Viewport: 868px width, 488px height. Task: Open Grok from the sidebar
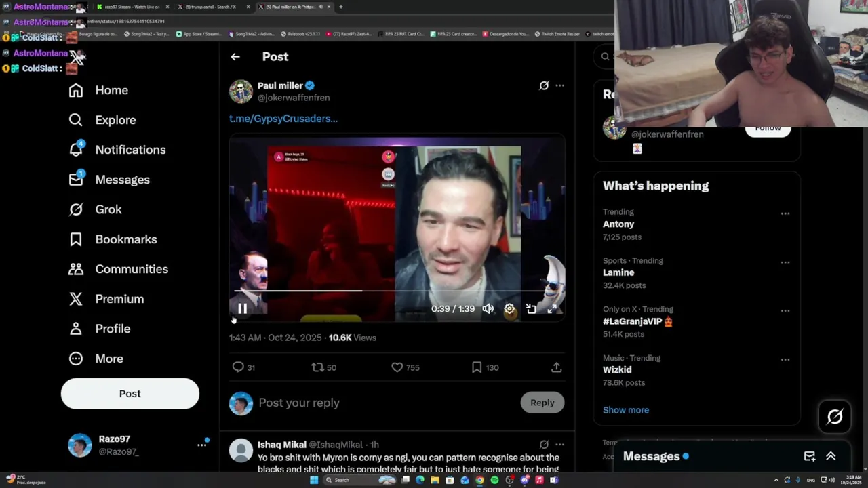pyautogui.click(x=95, y=209)
